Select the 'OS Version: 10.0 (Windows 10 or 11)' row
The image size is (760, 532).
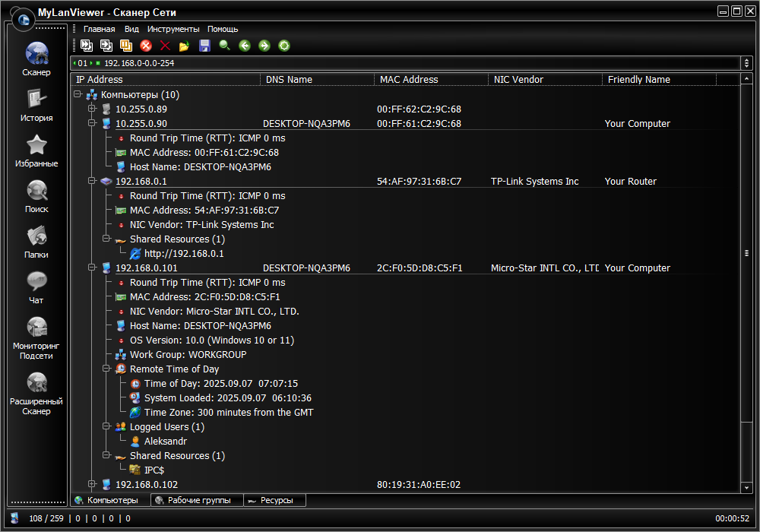(212, 340)
